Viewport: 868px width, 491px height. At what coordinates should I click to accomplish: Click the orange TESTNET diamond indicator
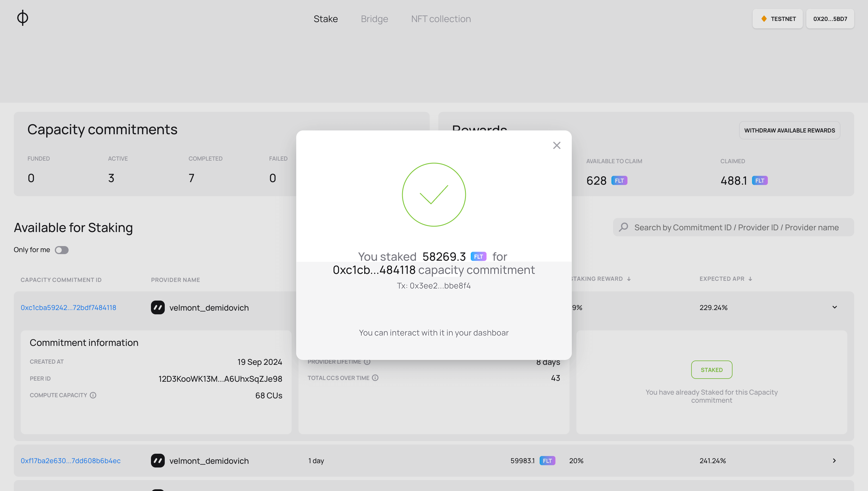(x=764, y=19)
